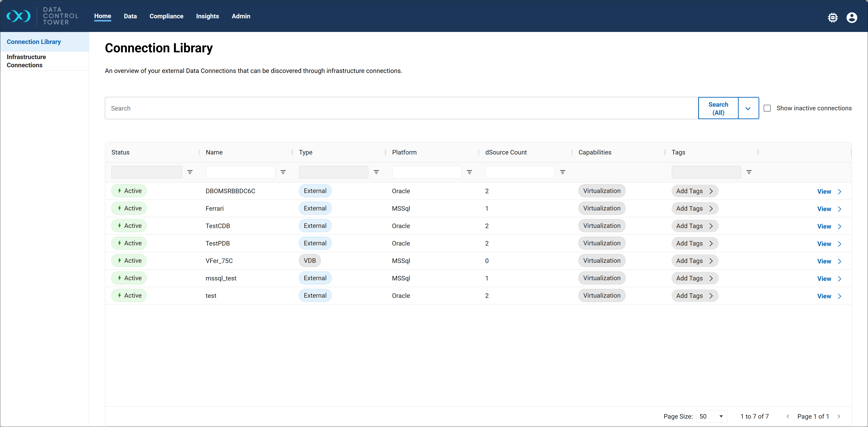
Task: Click the View arrow for Ferrari row
Action: (839, 209)
